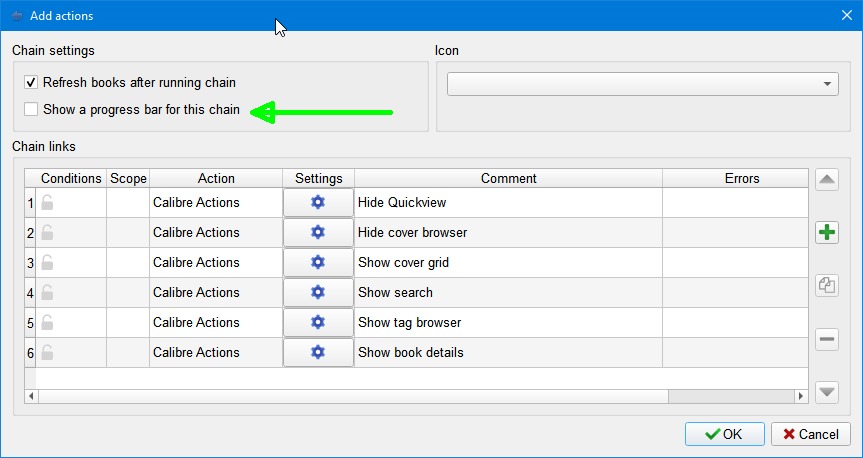Click the minus remove-link icon
863x458 pixels.
tap(827, 339)
